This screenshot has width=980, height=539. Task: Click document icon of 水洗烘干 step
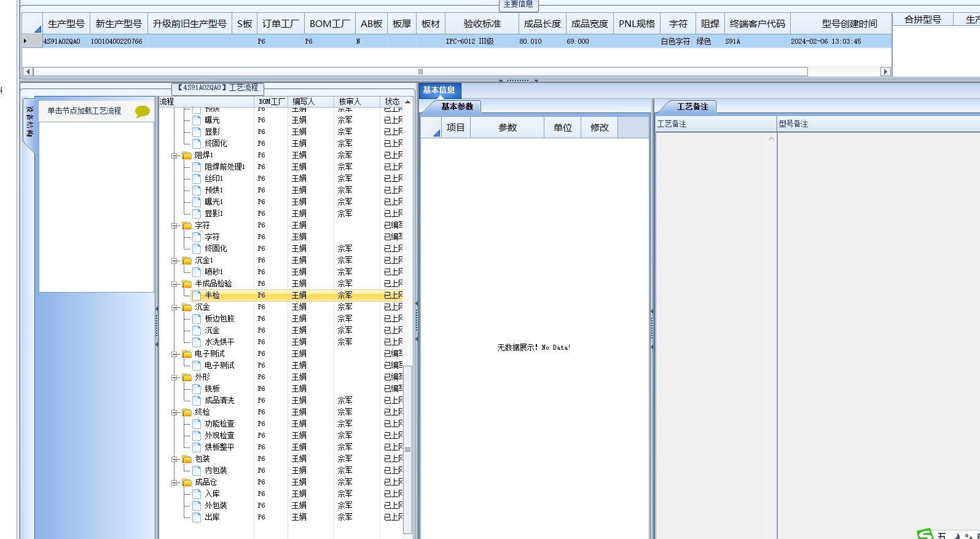click(x=197, y=342)
